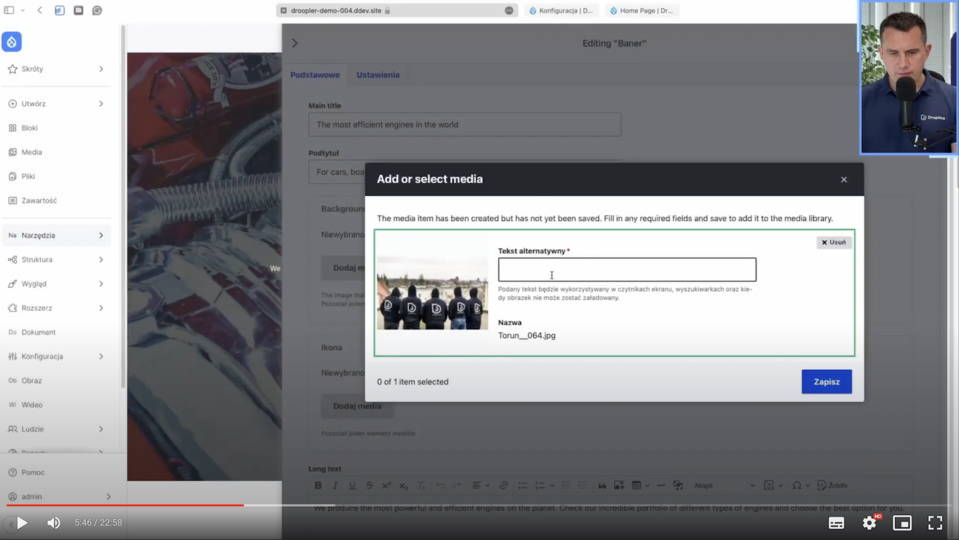Switch to Konfiguracja browser tab
Screen dimensions: 959x540
tap(561, 10)
